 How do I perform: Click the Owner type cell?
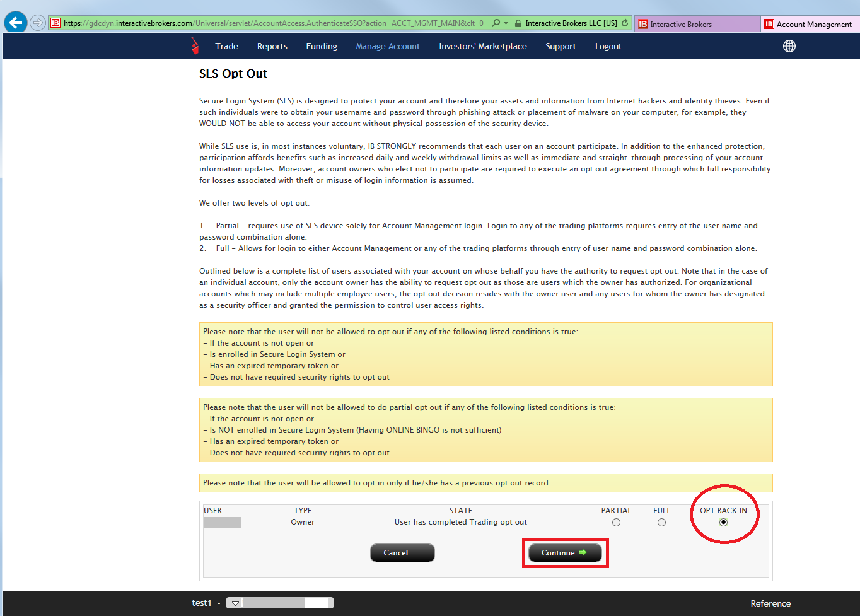click(303, 522)
